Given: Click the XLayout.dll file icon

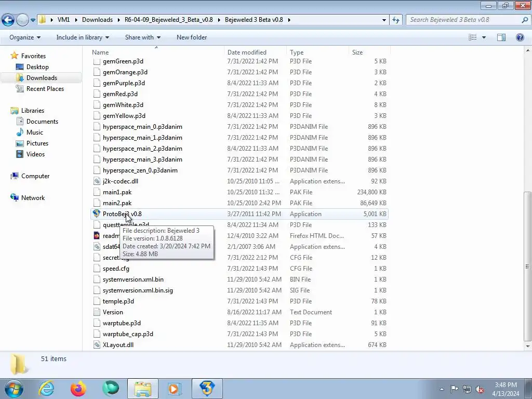Looking at the screenshot, I should (x=97, y=345).
